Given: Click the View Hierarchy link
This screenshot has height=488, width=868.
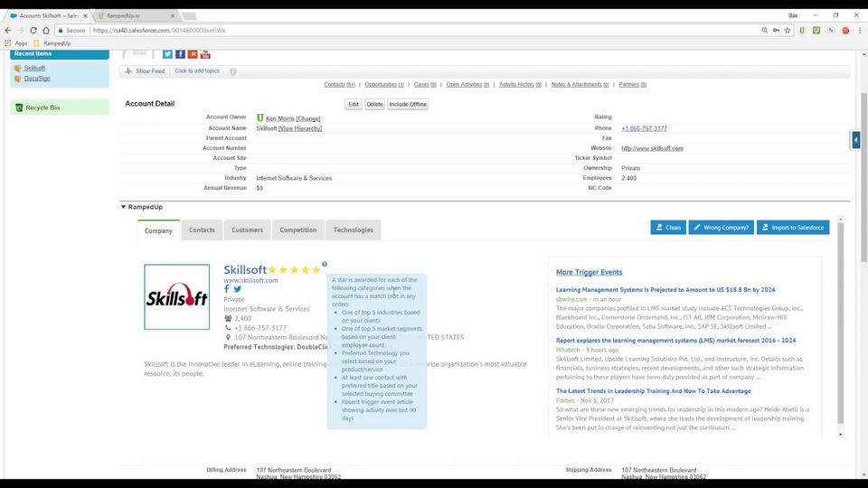Looking at the screenshot, I should click(x=300, y=128).
